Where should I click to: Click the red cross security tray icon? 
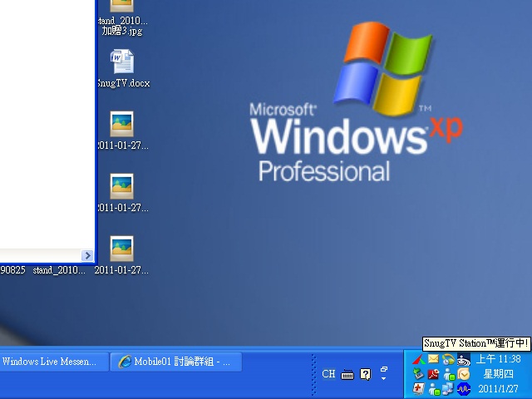(419, 389)
